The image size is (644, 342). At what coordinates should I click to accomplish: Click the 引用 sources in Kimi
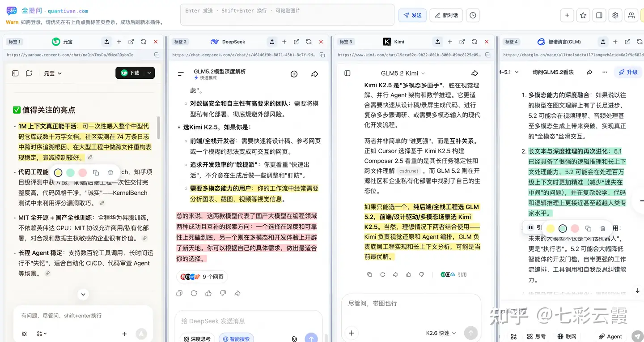pyautogui.click(x=453, y=274)
